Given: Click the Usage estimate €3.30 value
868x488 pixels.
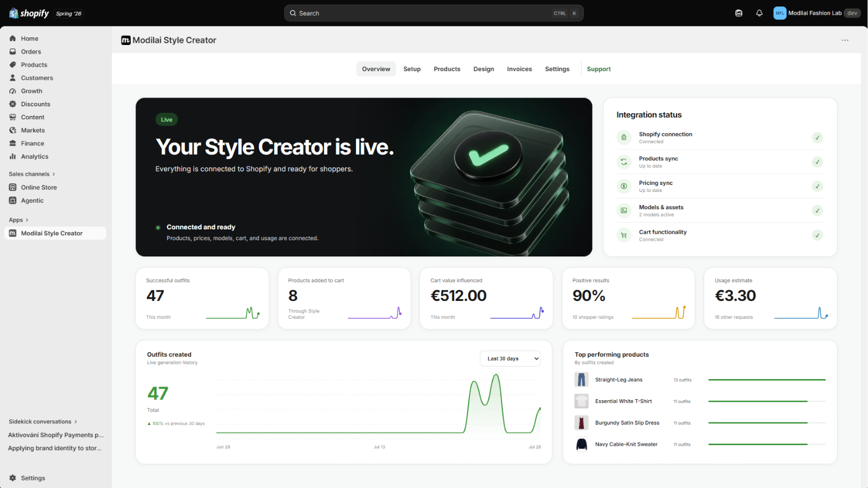Looking at the screenshot, I should coord(735,296).
